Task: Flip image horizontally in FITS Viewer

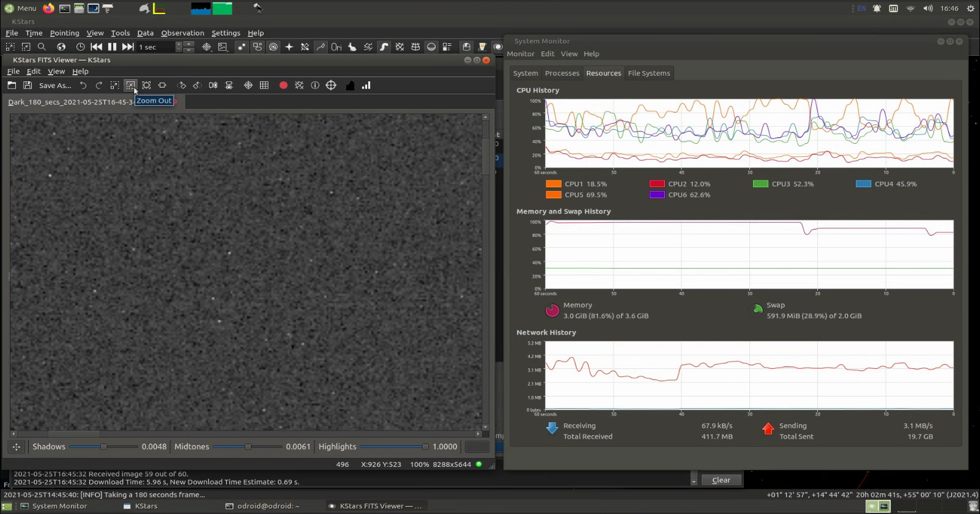Action: (213, 86)
